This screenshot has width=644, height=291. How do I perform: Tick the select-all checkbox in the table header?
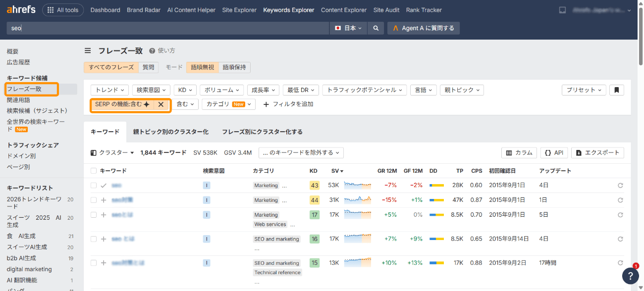[94, 171]
